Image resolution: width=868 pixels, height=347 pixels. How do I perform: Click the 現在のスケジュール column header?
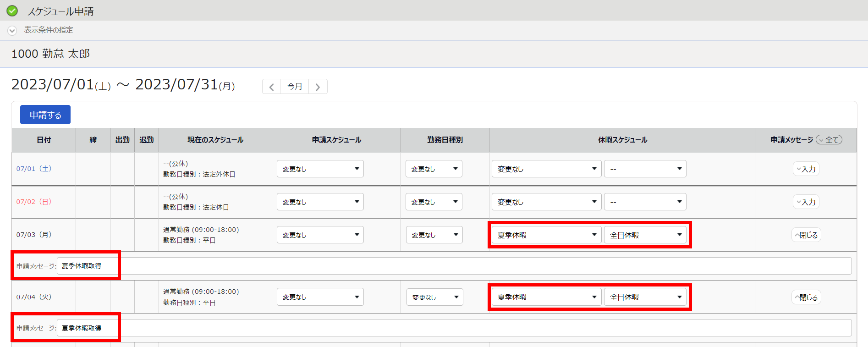click(215, 140)
